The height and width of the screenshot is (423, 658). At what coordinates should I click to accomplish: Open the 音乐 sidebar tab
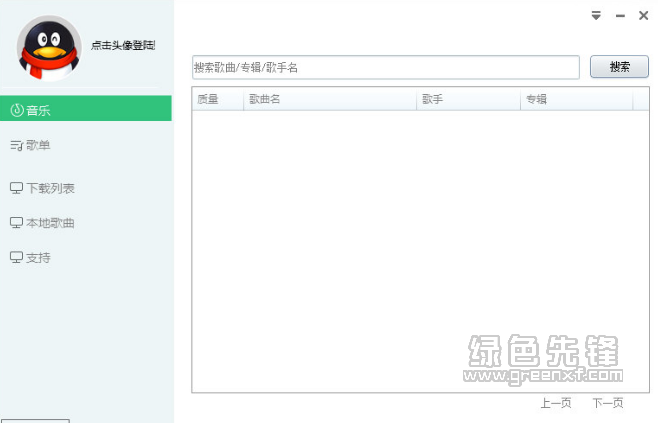pos(86,108)
